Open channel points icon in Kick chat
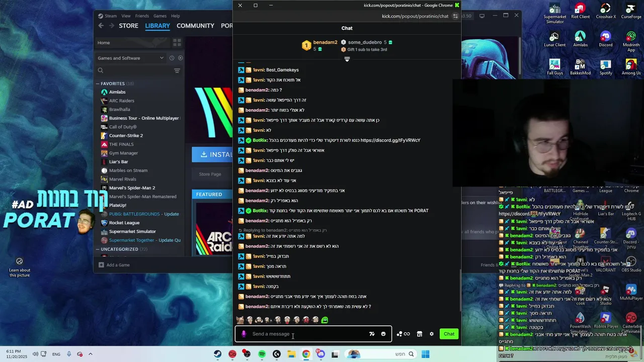Image resolution: width=644 pixels, height=362 pixels. tap(403, 334)
